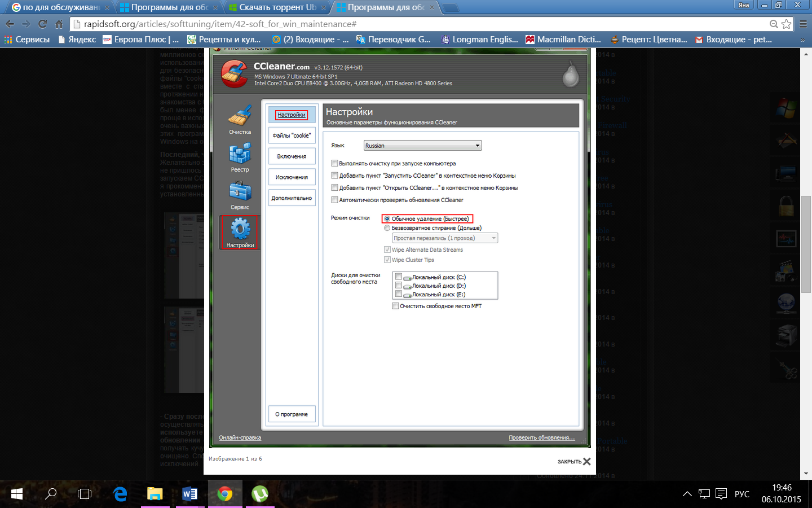Click Проверить обновления... link
Screen dimensions: 812x508
(x=542, y=437)
